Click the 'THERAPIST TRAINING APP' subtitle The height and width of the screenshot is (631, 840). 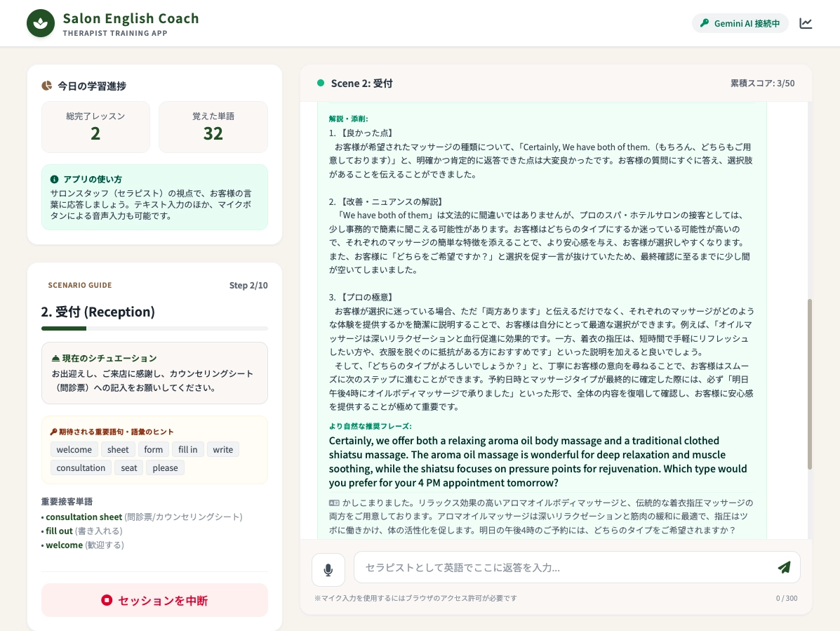115,33
